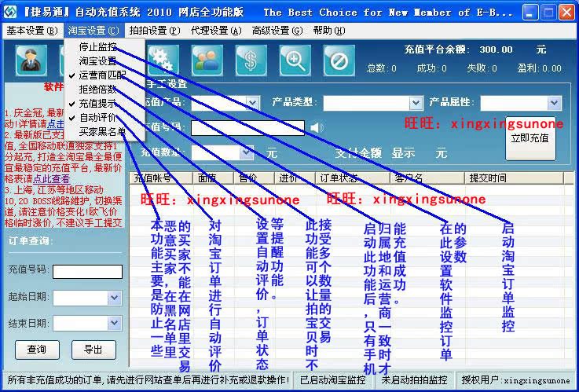Click 淘宝设置(C) in the menu bar
The height and width of the screenshot is (392, 579).
pos(93,31)
